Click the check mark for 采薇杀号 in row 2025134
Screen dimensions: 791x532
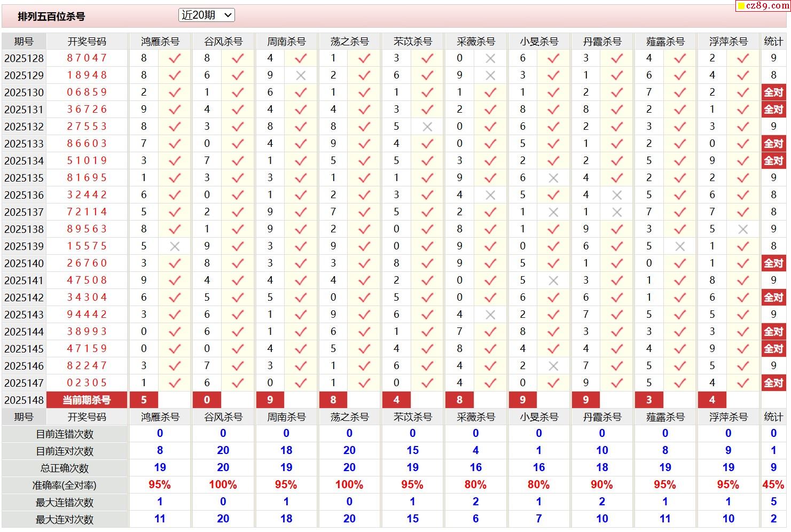coord(490,161)
